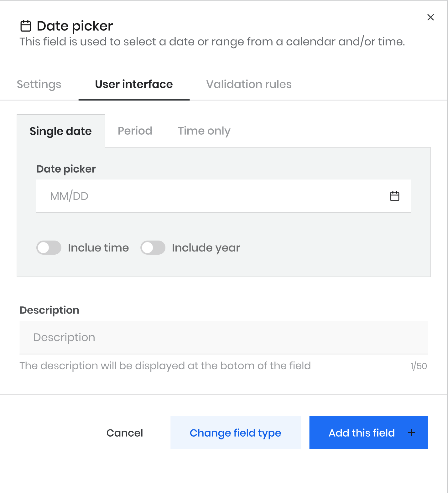Click the Change field type button
The width and height of the screenshot is (448, 493).
click(236, 433)
